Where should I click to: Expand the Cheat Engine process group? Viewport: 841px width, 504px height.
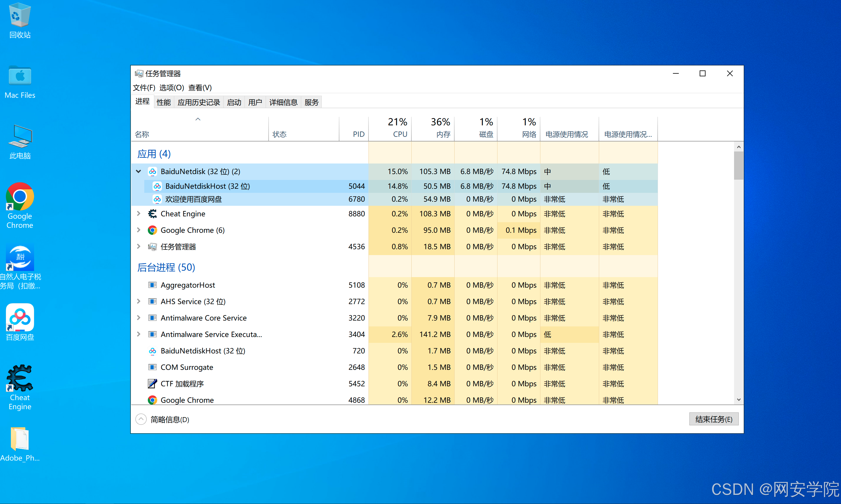tap(138, 214)
